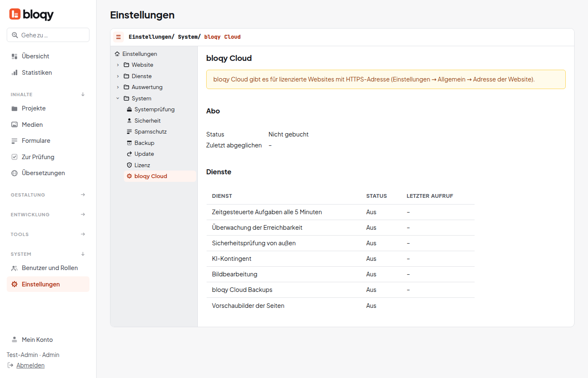Click the Statistiken bar chart icon
This screenshot has width=588, height=378.
tap(14, 73)
